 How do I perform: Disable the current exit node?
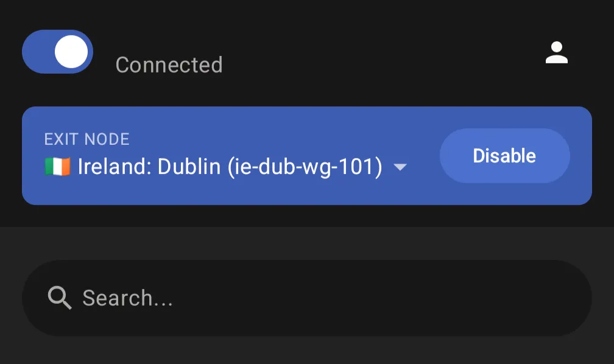pyautogui.click(x=504, y=156)
